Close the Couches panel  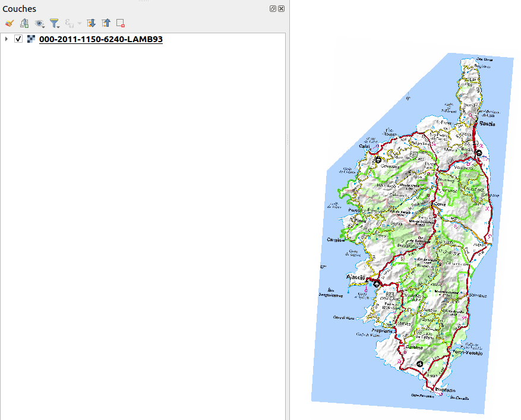click(281, 9)
